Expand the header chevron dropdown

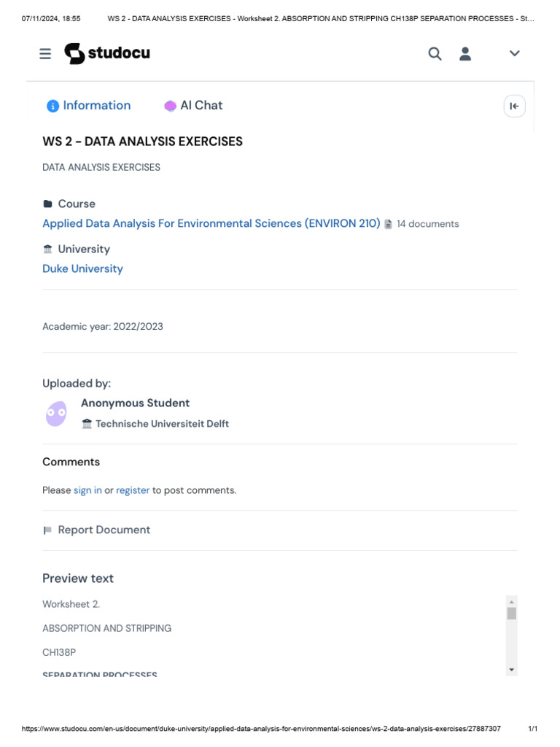tap(515, 54)
